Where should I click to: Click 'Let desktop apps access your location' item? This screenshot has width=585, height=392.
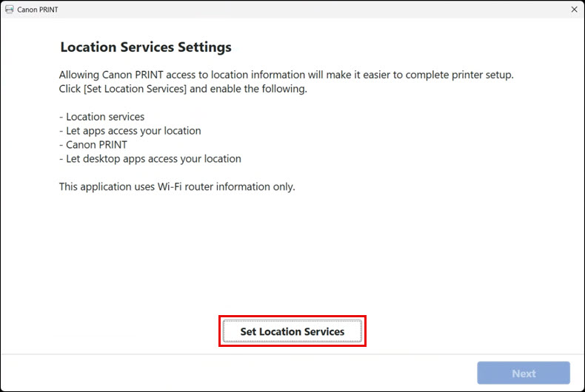[153, 159]
